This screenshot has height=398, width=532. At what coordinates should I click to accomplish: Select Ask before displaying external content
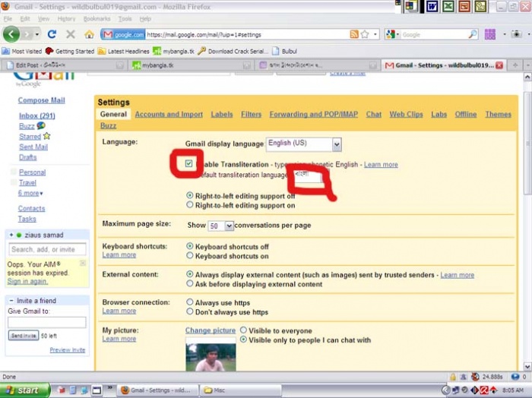[x=190, y=283]
